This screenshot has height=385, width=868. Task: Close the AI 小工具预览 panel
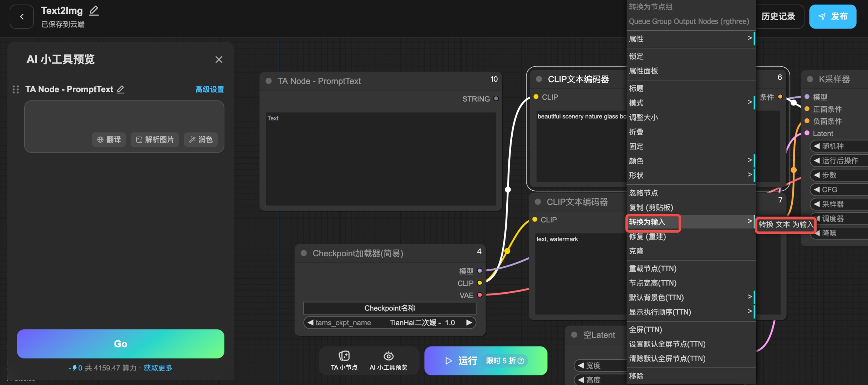219,60
